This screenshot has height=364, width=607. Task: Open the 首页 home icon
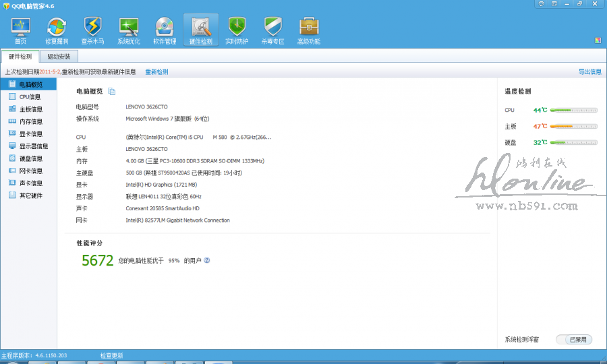click(x=20, y=30)
